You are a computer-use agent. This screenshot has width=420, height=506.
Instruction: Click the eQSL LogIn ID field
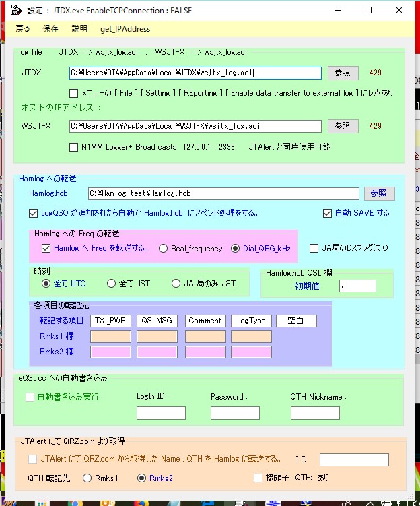tap(161, 413)
